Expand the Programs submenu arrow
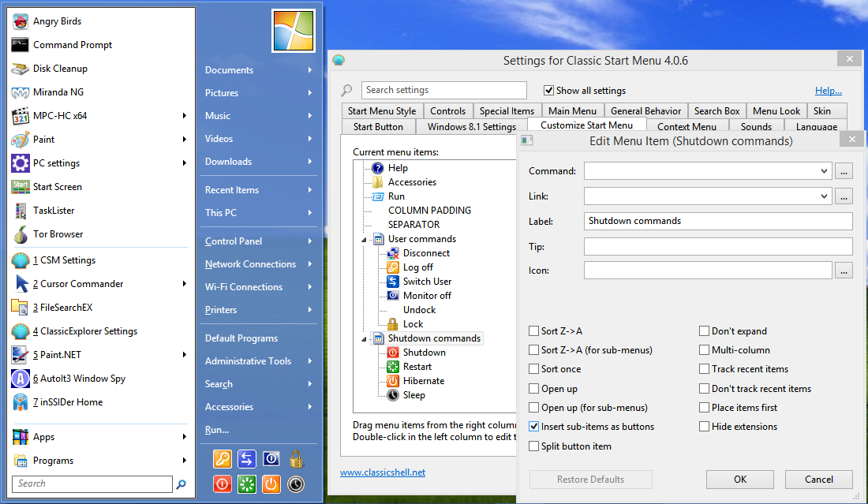Screen dimensions: 868x504 pyautogui.click(x=185, y=461)
